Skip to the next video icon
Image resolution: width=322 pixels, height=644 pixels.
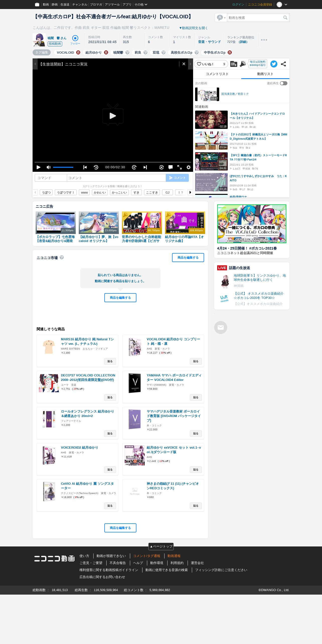pyautogui.click(x=145, y=167)
